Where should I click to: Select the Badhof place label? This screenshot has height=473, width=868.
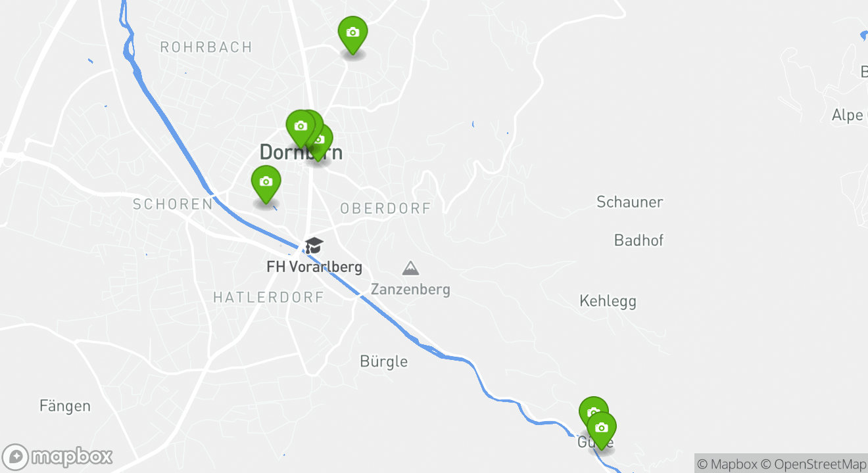[639, 240]
